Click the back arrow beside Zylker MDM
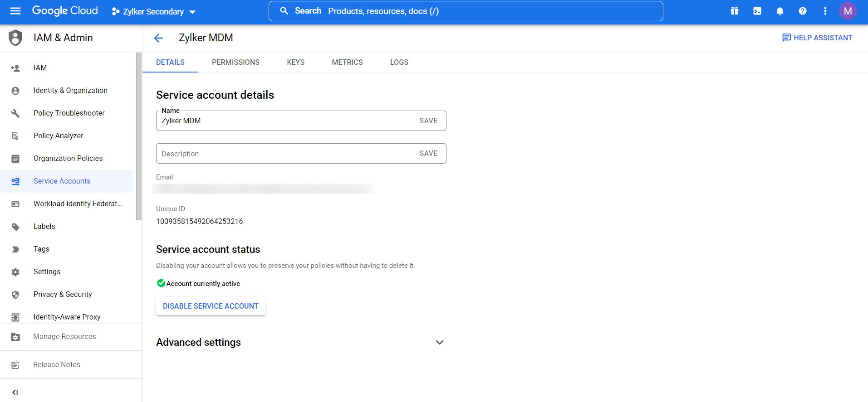Viewport: 868px width, 402px height. click(x=158, y=38)
